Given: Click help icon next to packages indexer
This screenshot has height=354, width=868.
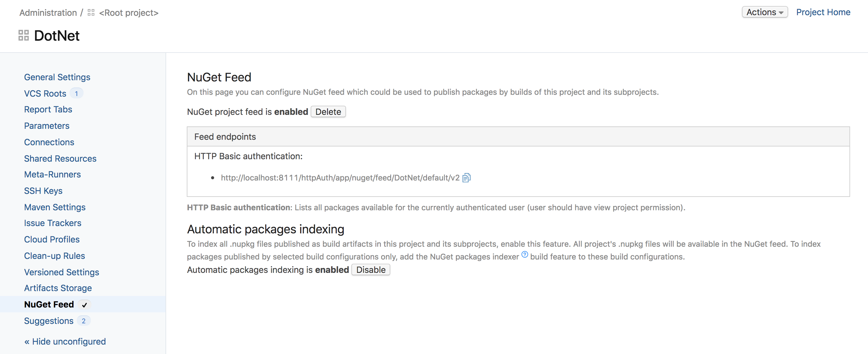Looking at the screenshot, I should click(525, 255).
